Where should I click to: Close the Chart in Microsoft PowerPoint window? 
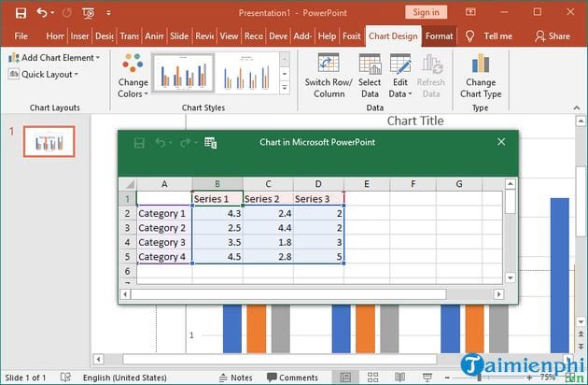click(x=501, y=142)
